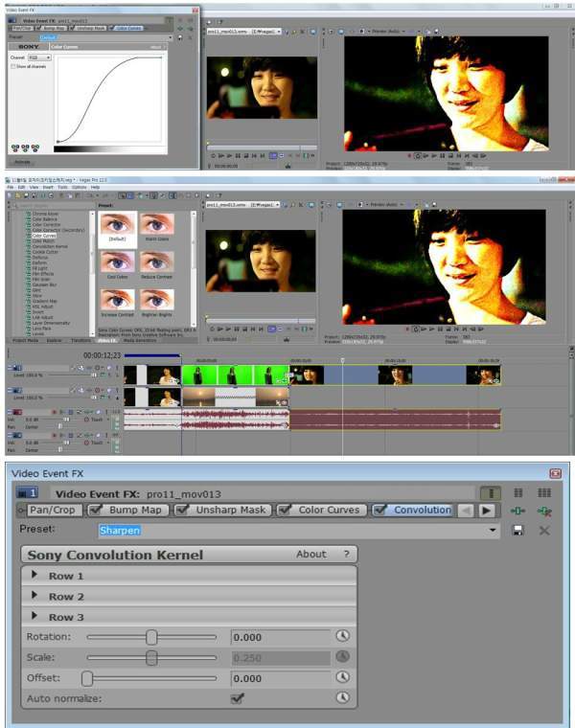The image size is (575, 728).
Task: Switch to the four-square grid view icon
Action: click(518, 492)
